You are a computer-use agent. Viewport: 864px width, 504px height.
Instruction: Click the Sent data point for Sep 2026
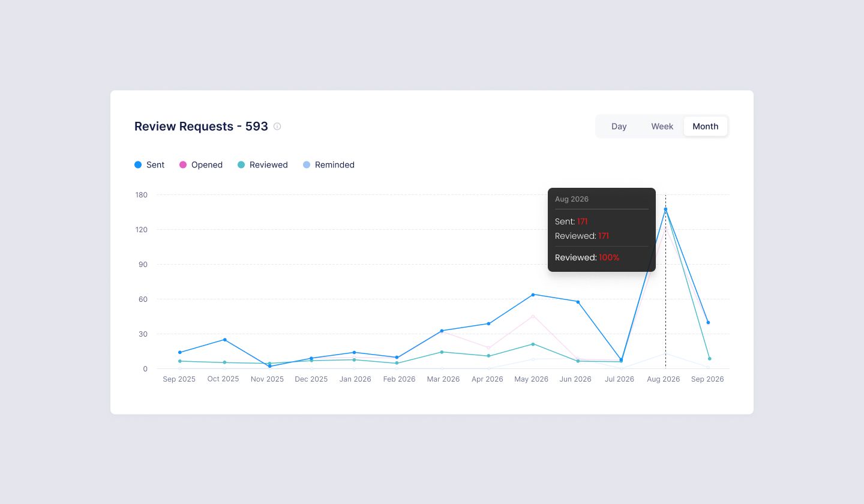point(708,323)
